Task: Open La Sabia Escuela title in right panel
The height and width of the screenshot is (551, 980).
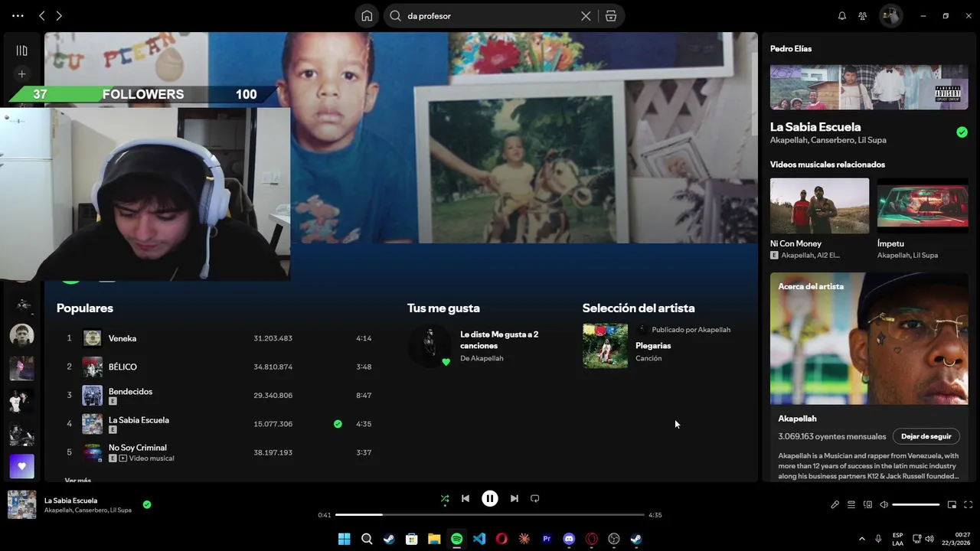Action: 815,127
